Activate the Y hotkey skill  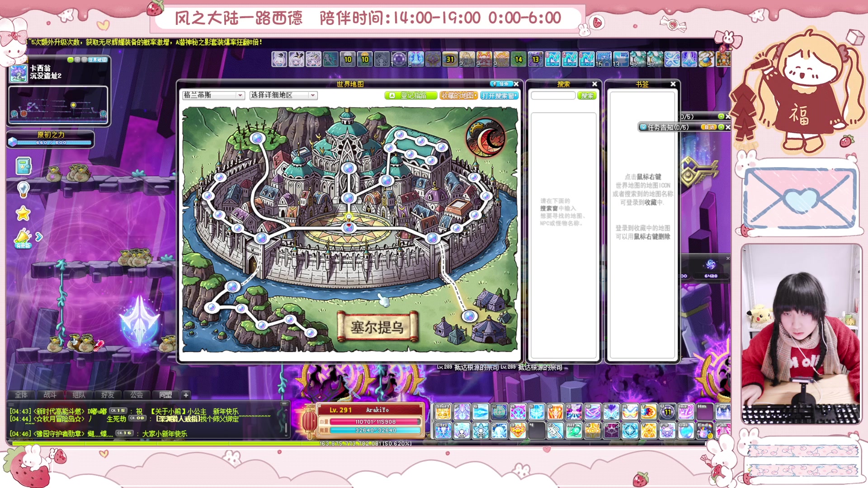pos(648,430)
